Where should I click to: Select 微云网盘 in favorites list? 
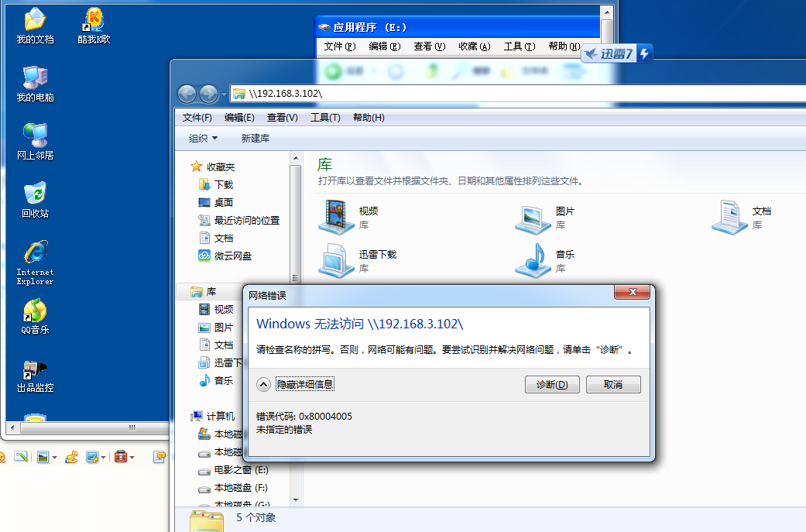pyautogui.click(x=225, y=256)
